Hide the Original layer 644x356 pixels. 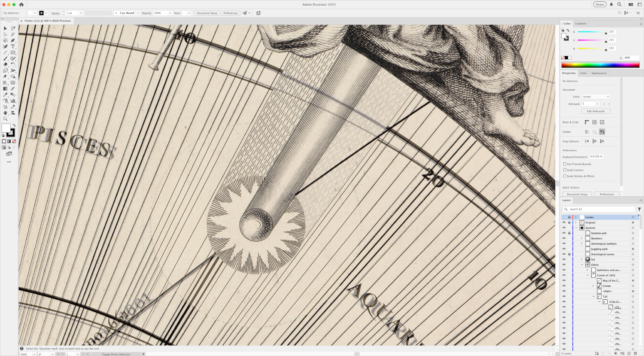click(x=564, y=222)
